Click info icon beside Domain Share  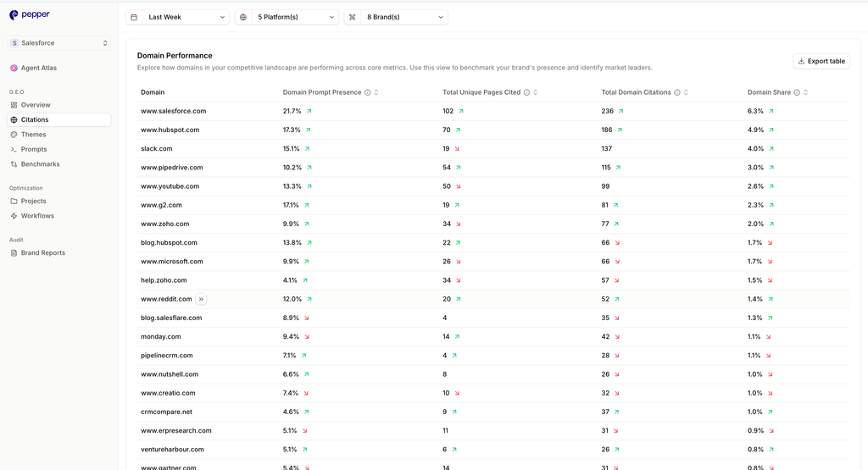point(797,93)
